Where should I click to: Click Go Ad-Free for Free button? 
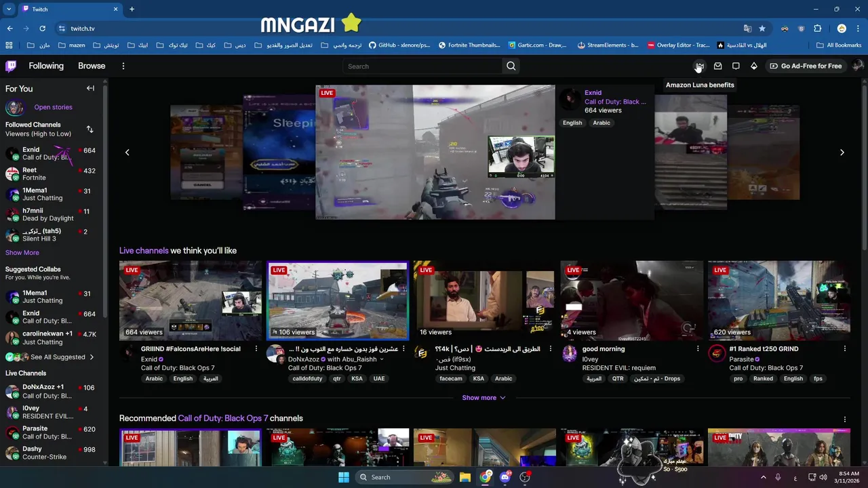(806, 66)
